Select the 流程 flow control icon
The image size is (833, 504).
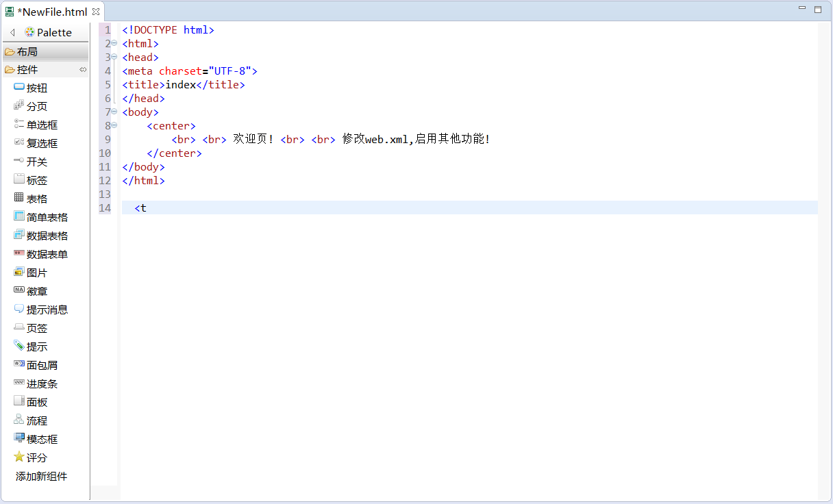(x=19, y=420)
